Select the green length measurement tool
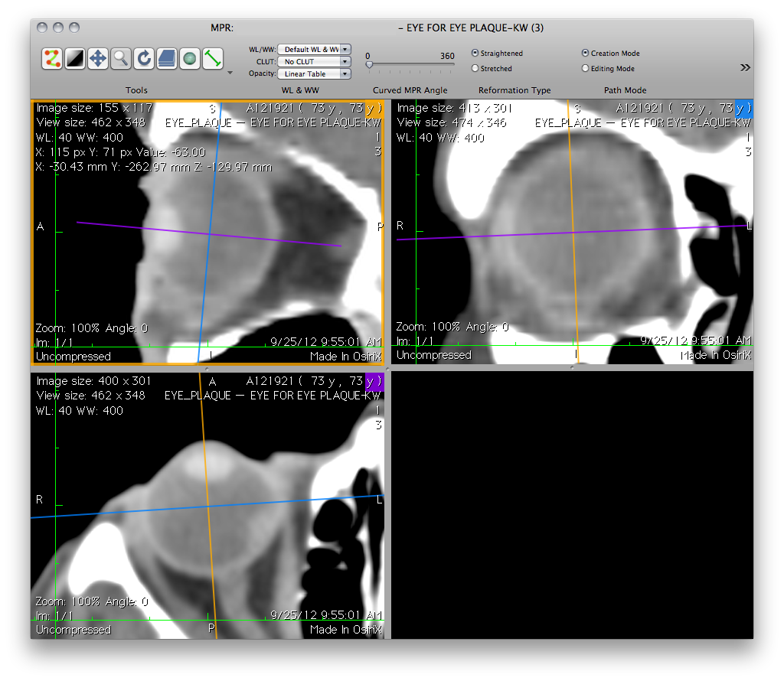Screen dimensions: 784x681 point(212,58)
